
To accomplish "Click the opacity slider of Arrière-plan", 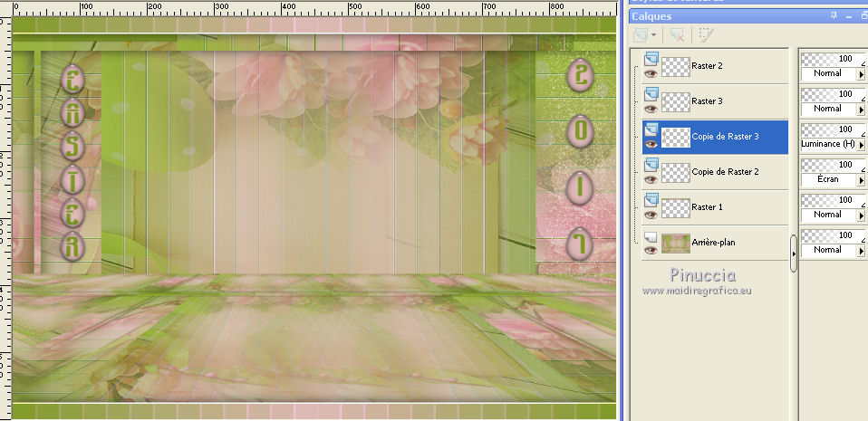I will coord(834,235).
